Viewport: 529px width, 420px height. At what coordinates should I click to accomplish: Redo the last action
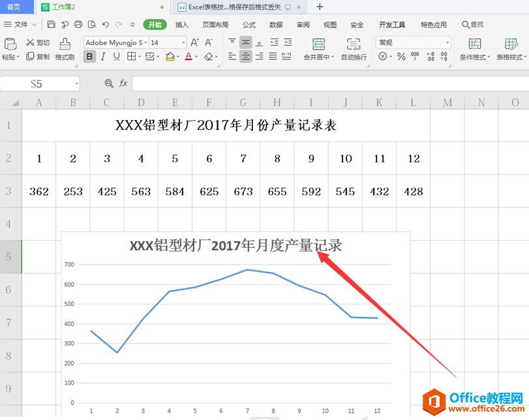(119, 24)
